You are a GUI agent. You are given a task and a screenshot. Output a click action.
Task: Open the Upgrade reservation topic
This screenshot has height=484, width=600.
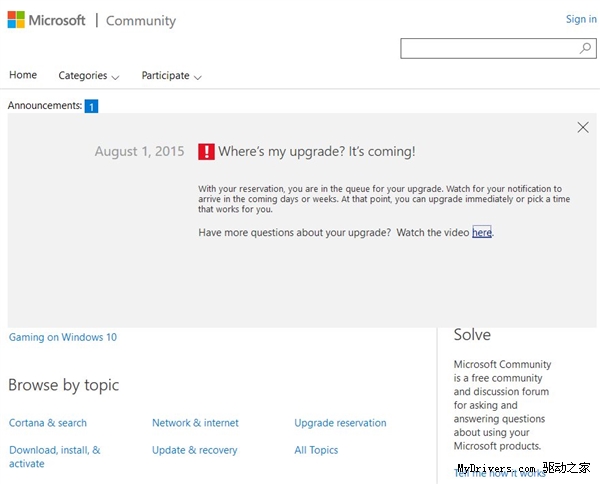click(x=340, y=423)
